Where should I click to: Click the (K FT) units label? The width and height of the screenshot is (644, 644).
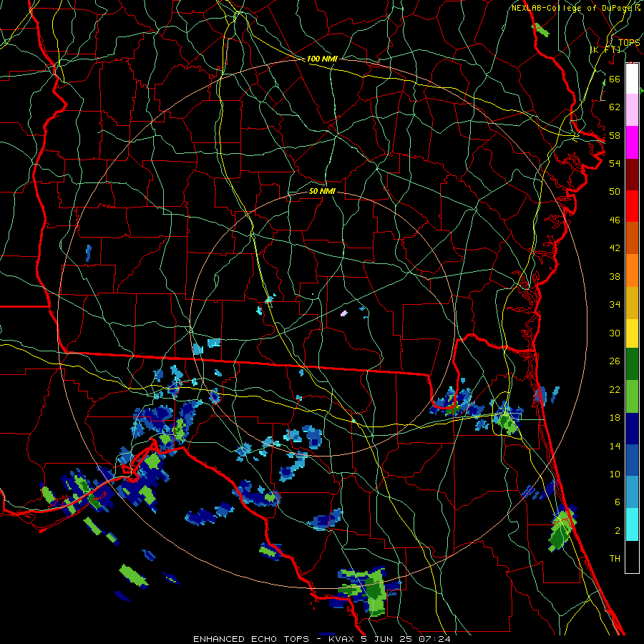(605, 49)
